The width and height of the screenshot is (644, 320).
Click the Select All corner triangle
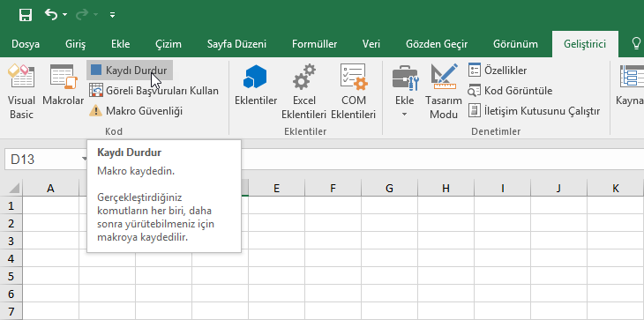(x=14, y=189)
